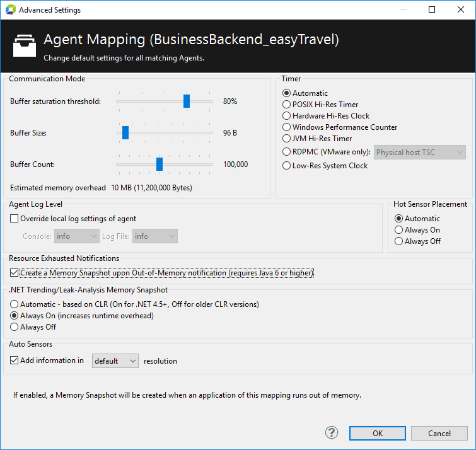Open the Log File level dropdown
This screenshot has width=476, height=450.
(x=155, y=236)
